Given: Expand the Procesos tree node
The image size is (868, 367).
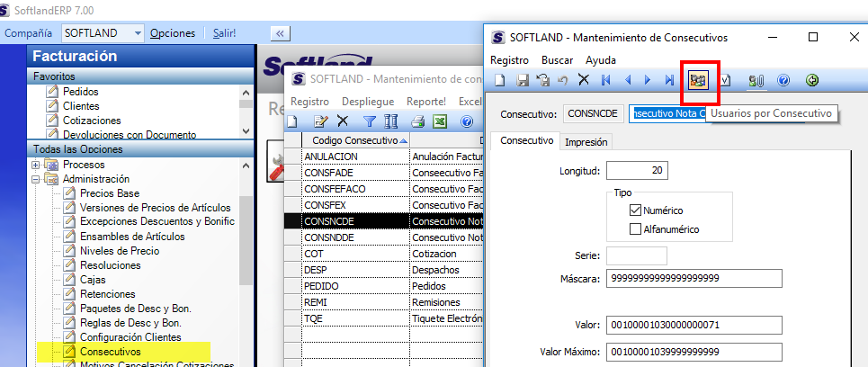Looking at the screenshot, I should click(x=37, y=165).
